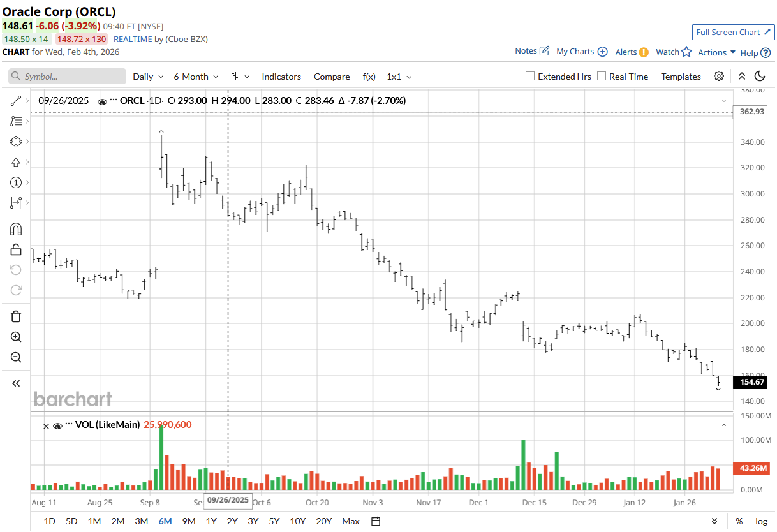Click the undo arrow
The width and height of the screenshot is (777, 532).
pyautogui.click(x=16, y=270)
